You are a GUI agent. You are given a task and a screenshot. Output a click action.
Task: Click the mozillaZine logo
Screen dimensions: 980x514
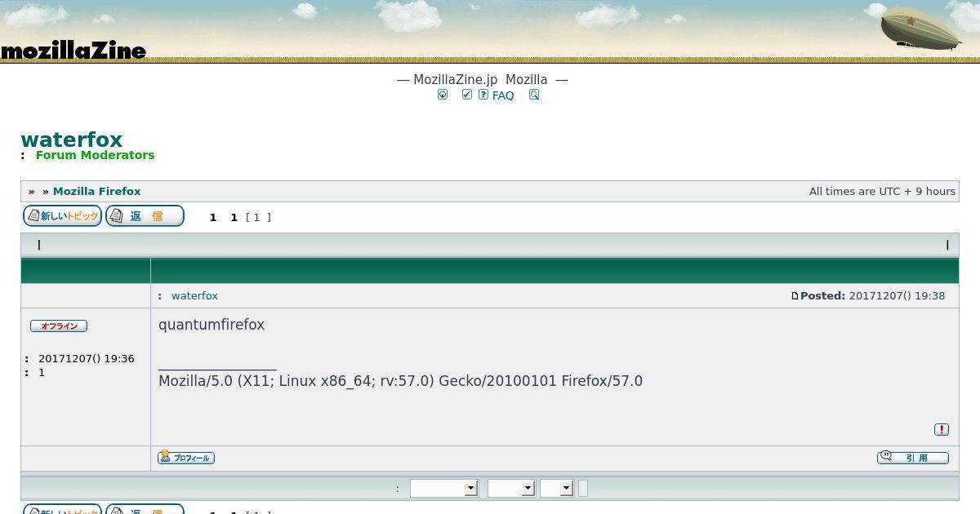pyautogui.click(x=73, y=51)
